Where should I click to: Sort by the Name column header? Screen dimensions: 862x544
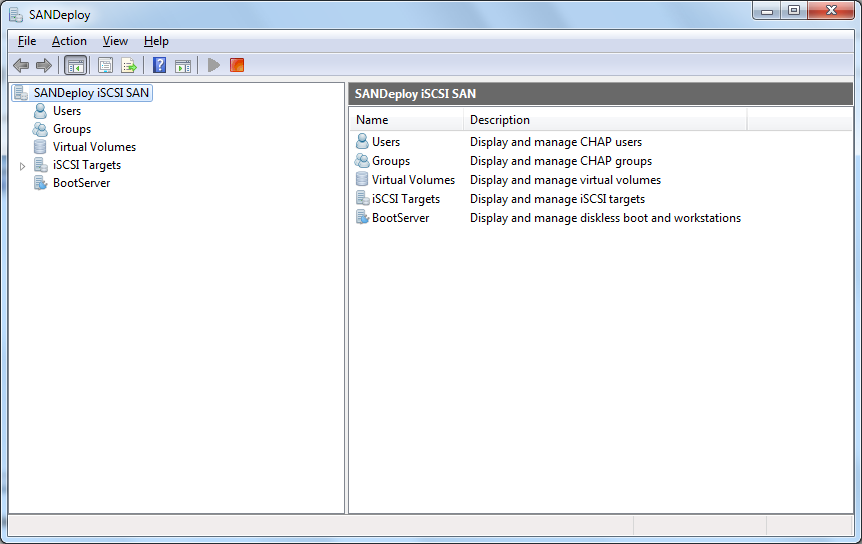click(x=407, y=120)
